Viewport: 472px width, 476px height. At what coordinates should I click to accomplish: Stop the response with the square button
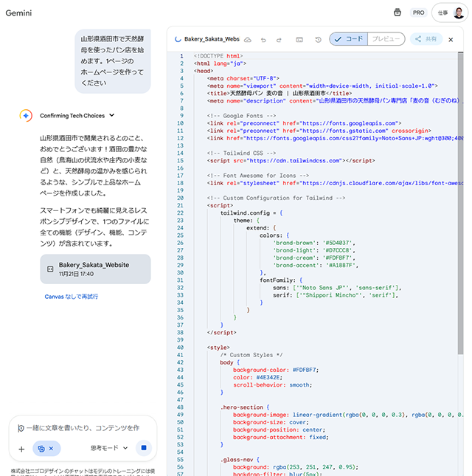144,448
